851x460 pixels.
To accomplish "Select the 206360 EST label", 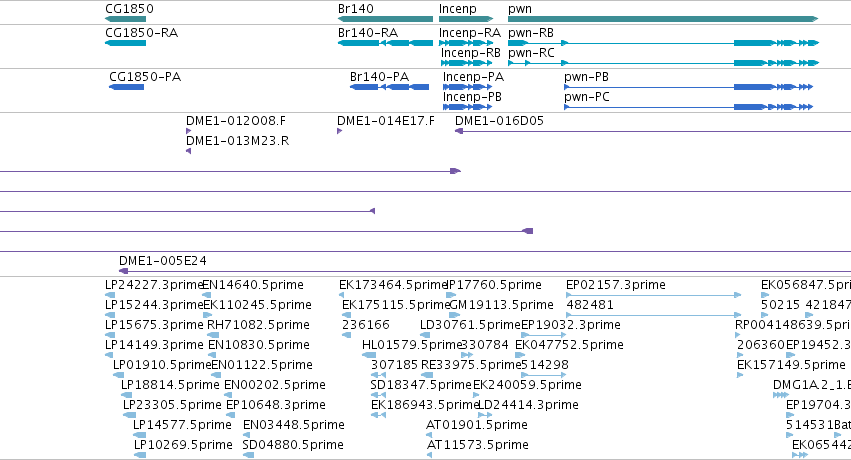I will coord(761,345).
